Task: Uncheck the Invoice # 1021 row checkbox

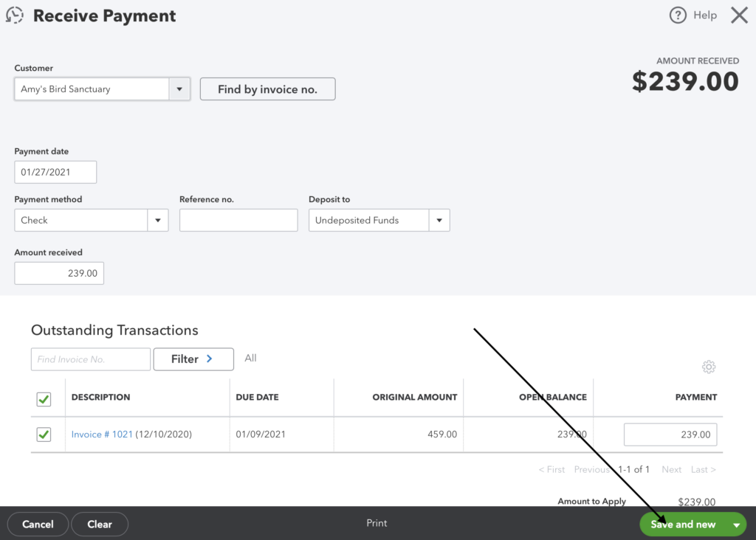Action: pos(44,435)
